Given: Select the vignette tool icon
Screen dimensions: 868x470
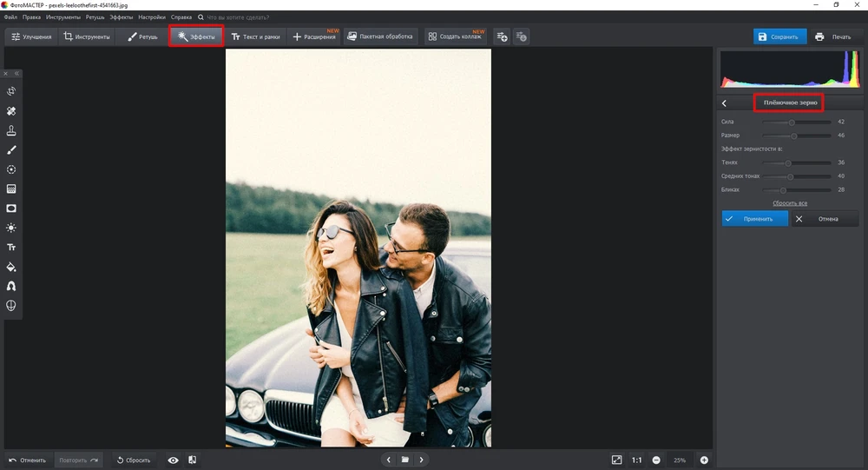Looking at the screenshot, I should (x=11, y=209).
